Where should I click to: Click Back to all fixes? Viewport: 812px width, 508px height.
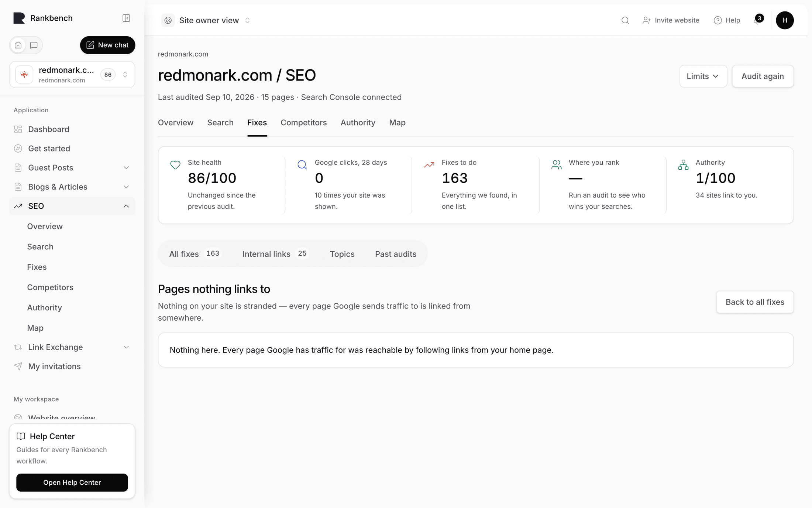pyautogui.click(x=755, y=302)
